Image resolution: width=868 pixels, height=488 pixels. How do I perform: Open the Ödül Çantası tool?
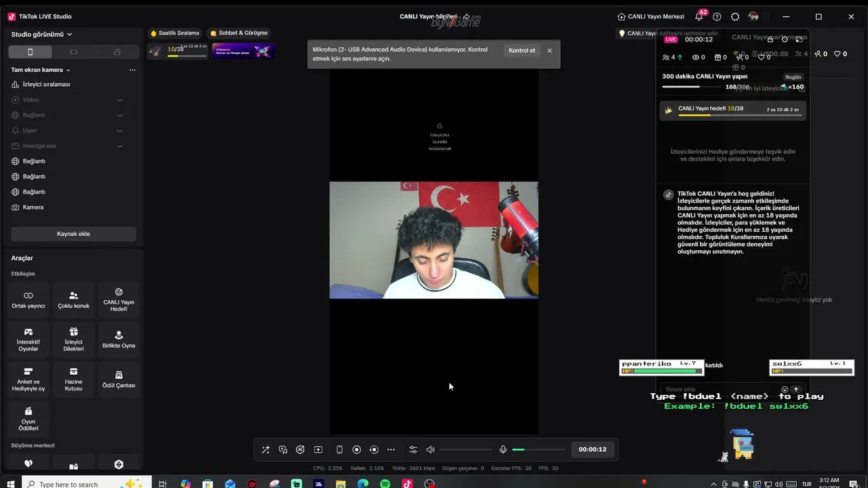coord(119,380)
